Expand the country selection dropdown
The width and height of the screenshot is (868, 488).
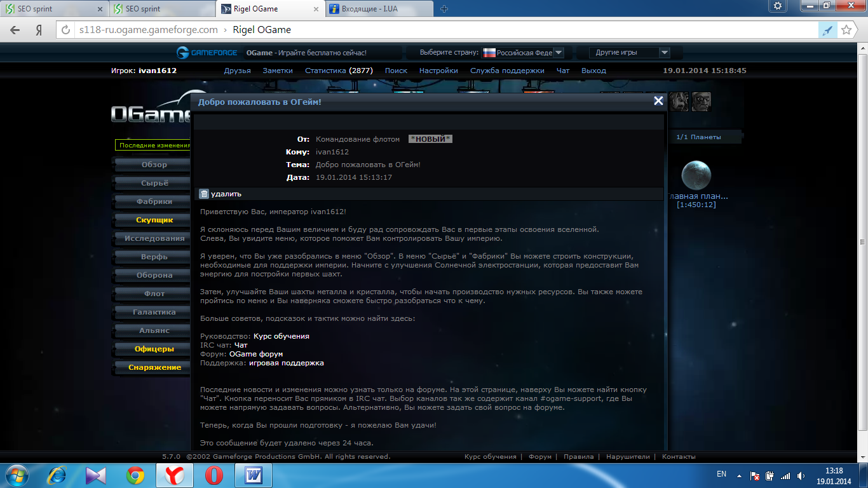click(x=558, y=53)
